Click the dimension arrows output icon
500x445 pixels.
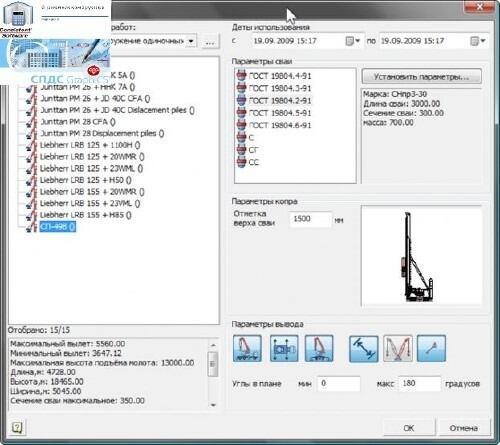coord(364,349)
